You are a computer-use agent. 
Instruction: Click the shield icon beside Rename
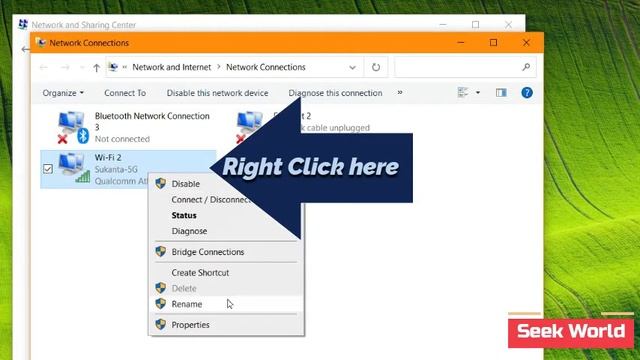click(x=160, y=304)
